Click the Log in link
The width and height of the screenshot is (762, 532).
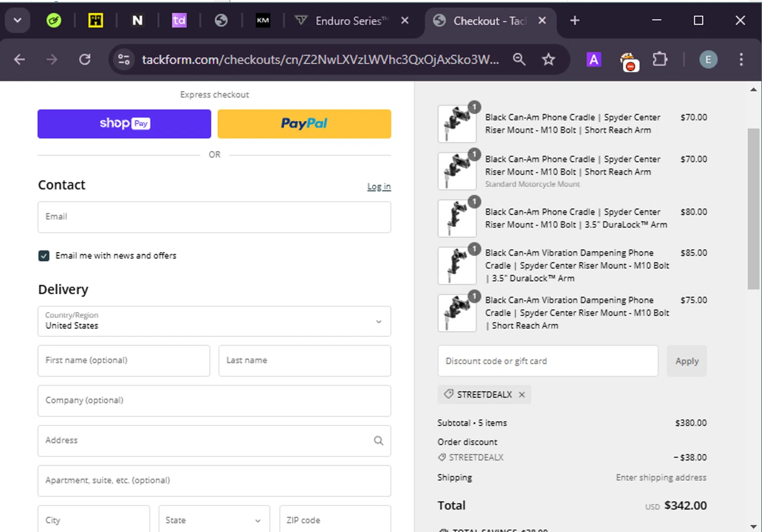[379, 186]
